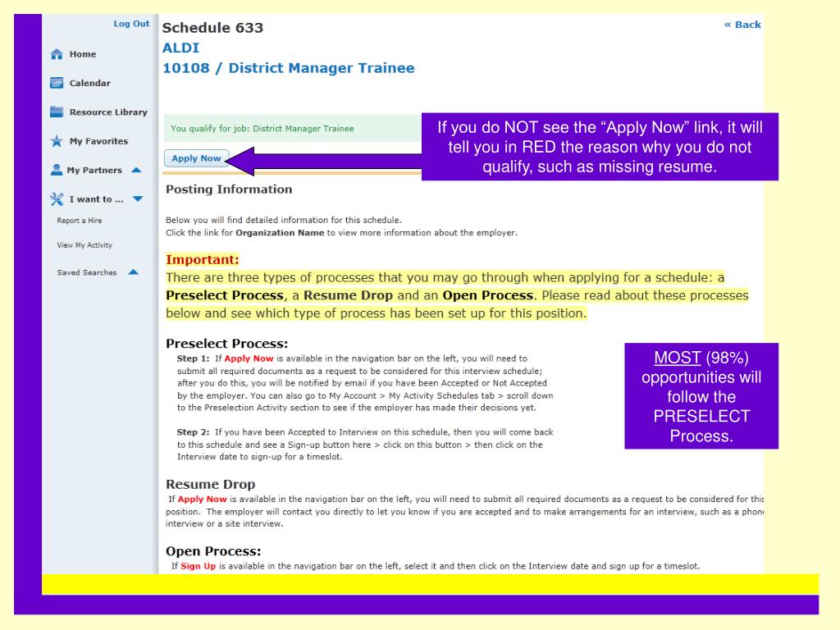Viewport: 840px width, 630px height.
Task: Collapse the My Partners section arrow
Action: (136, 170)
